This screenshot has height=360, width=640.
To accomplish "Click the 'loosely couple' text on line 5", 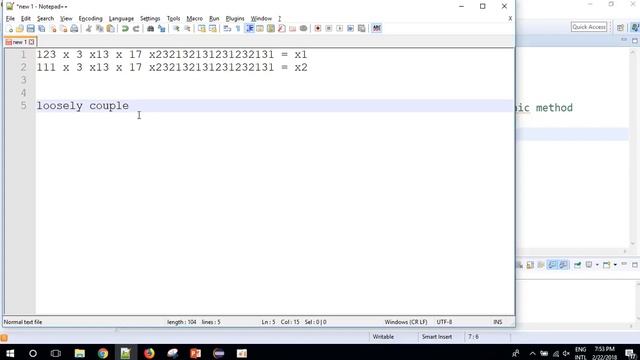I will click(82, 106).
